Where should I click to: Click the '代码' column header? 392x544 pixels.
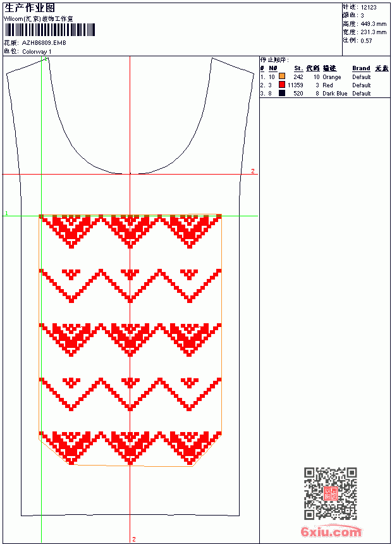[312, 68]
